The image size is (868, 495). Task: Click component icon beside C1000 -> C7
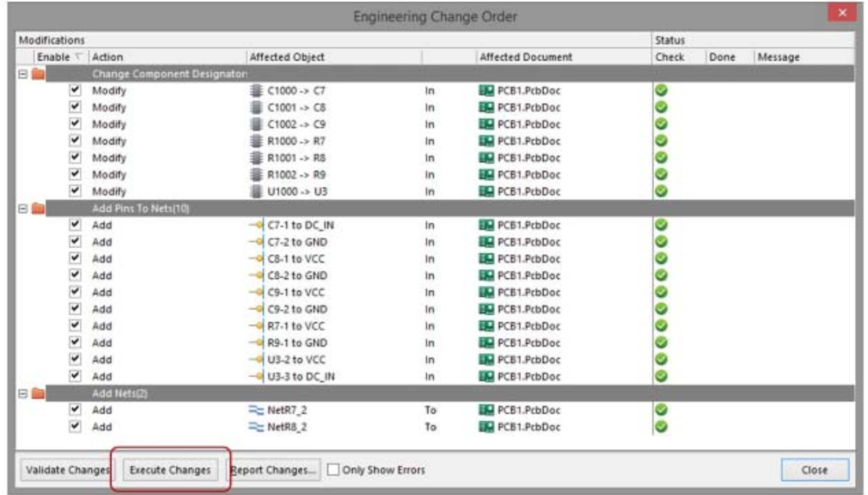[x=257, y=90]
